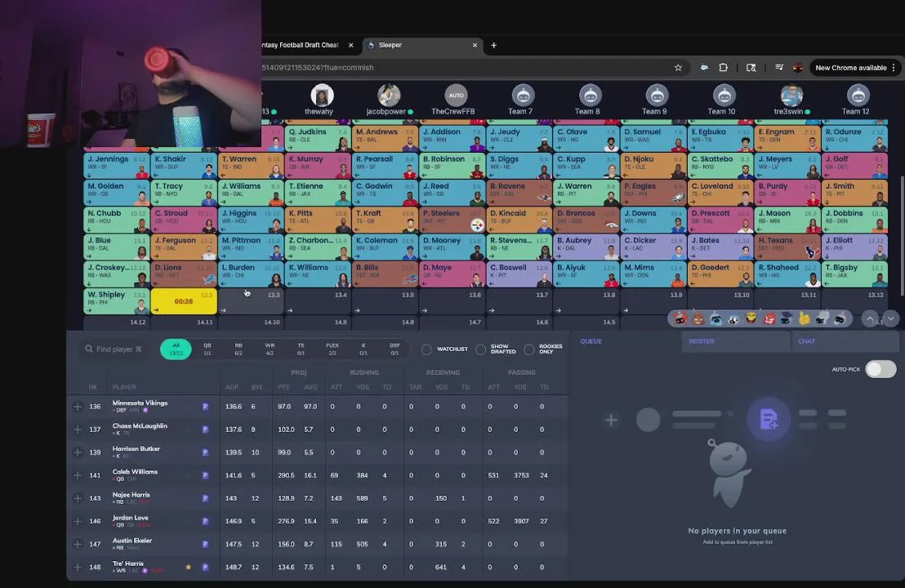Add Chase McLaughlin to queue with plus icon
905x588 pixels.
78,430
